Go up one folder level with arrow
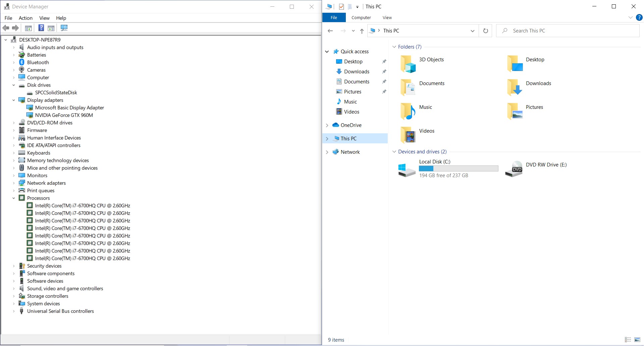Viewport: 644px width, 346px height. (x=362, y=31)
